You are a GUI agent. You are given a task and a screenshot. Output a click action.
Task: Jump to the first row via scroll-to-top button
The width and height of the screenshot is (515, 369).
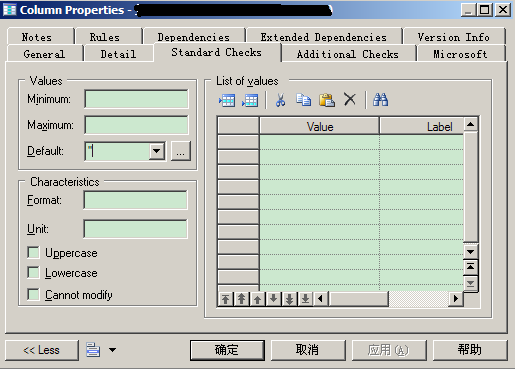point(470,267)
